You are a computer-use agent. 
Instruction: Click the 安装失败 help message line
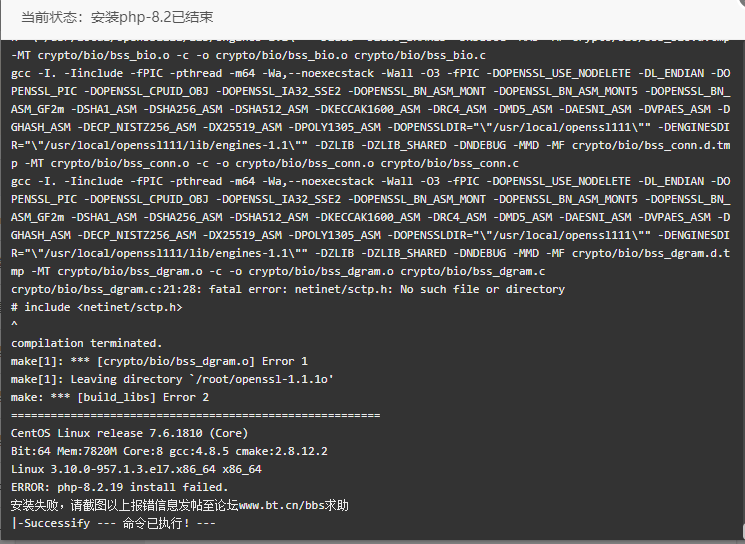180,505
